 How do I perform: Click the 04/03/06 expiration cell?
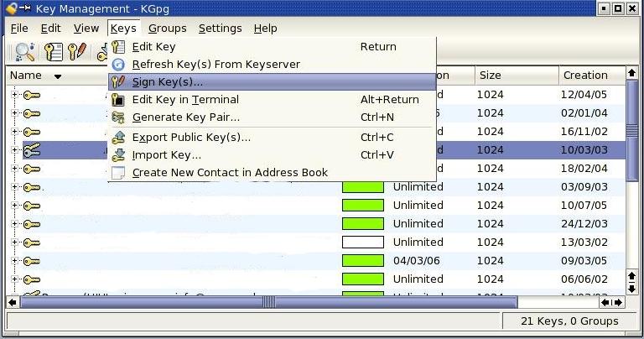pyautogui.click(x=417, y=261)
